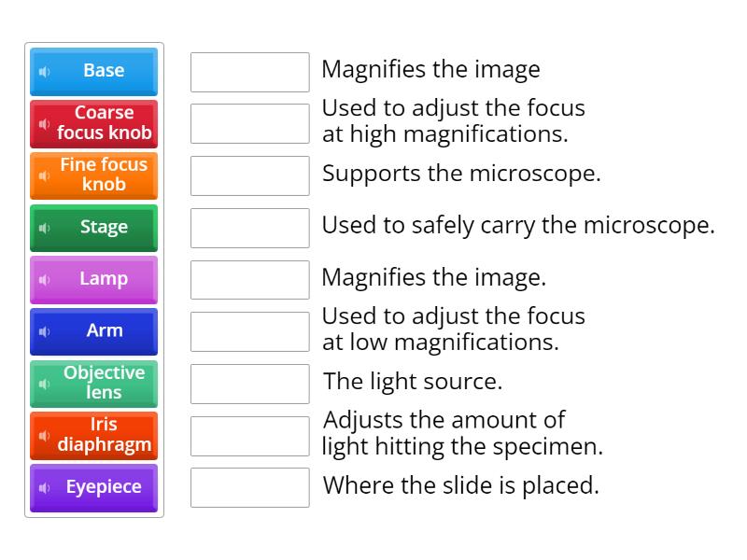Click the box beside 'Used to safely carry the microscope.'
Screen dimensions: 747x560
coord(248,227)
